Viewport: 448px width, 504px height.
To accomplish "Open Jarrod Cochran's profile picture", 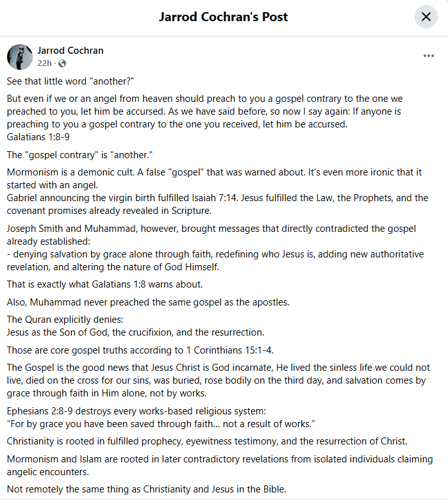I will click(20, 57).
